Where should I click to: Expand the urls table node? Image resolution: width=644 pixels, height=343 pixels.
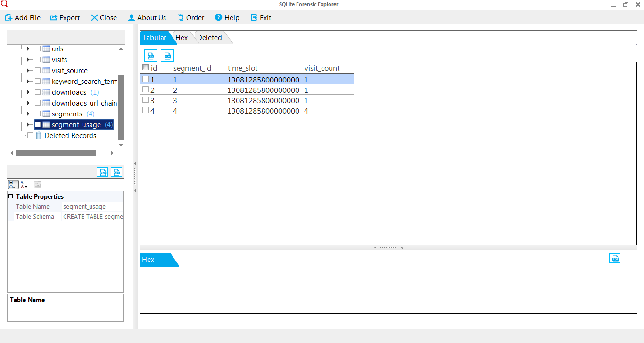pyautogui.click(x=28, y=49)
